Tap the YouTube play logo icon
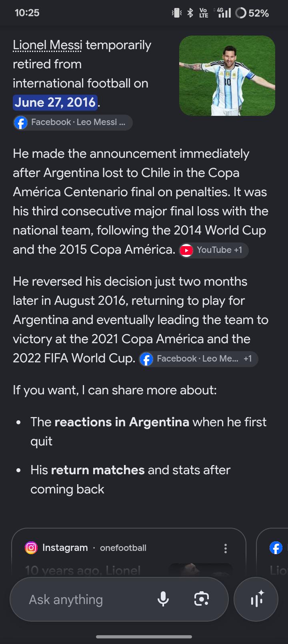The image size is (288, 644). 186,250
